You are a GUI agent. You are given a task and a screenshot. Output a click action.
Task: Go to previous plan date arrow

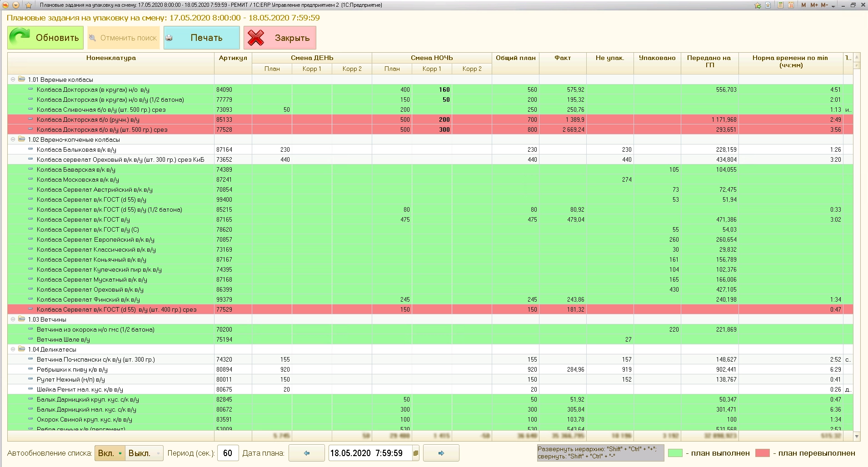307,453
